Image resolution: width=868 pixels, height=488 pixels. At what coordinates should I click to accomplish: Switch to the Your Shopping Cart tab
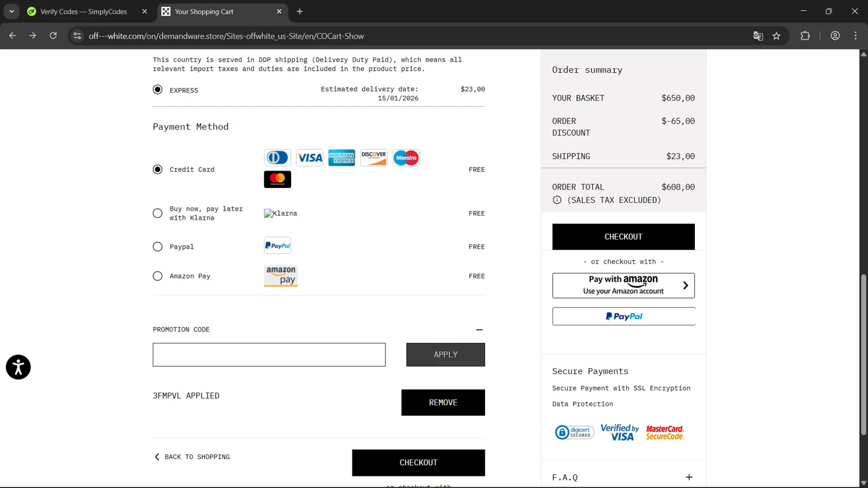pos(223,12)
